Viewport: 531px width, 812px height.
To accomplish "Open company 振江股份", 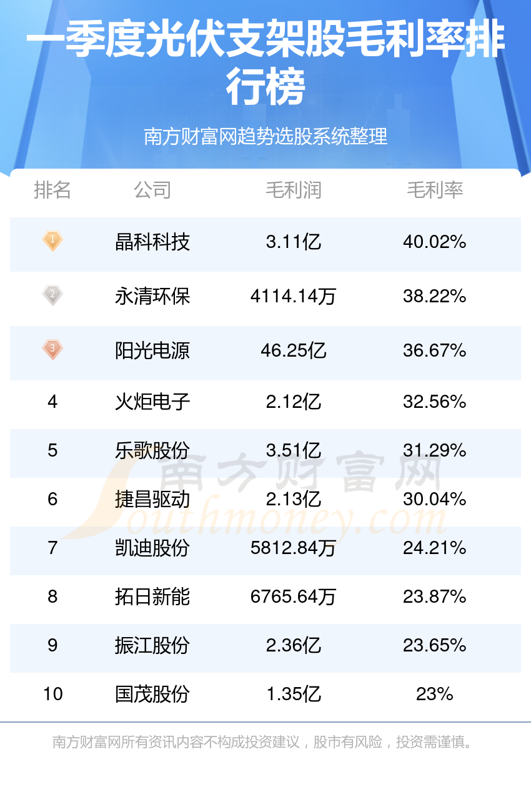I will coord(152,645).
